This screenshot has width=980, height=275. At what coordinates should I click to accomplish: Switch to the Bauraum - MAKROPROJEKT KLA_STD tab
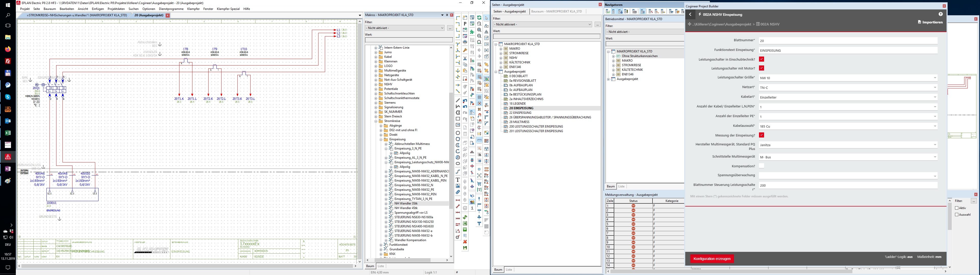pos(556,11)
